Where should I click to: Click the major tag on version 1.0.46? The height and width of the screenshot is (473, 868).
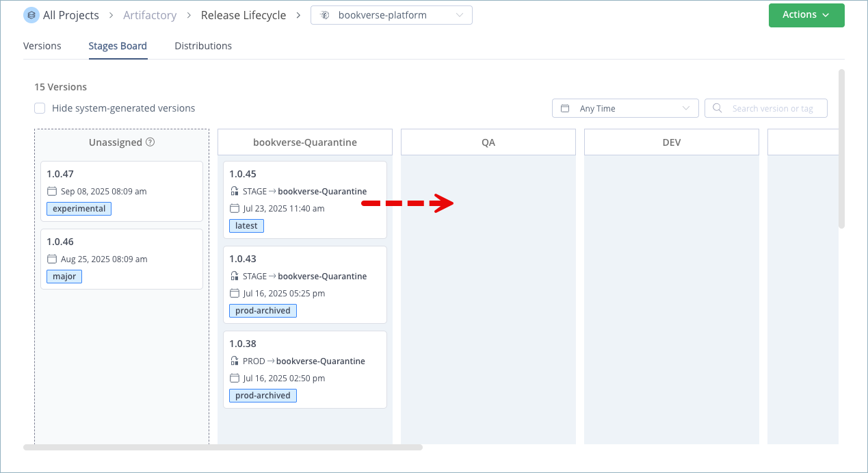click(64, 277)
